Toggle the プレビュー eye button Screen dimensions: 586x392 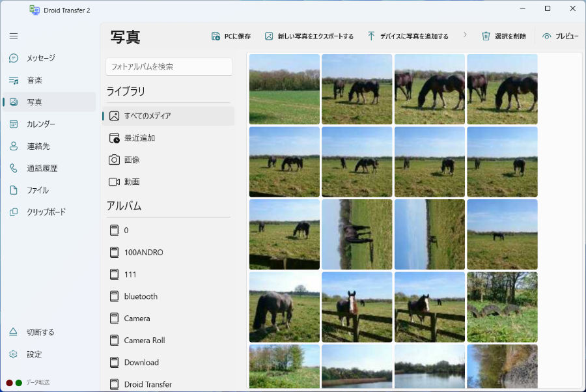tap(560, 36)
